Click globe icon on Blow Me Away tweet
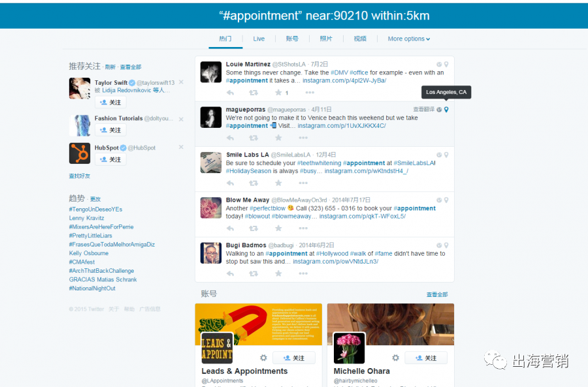The height and width of the screenshot is (387, 588). pyautogui.click(x=439, y=200)
